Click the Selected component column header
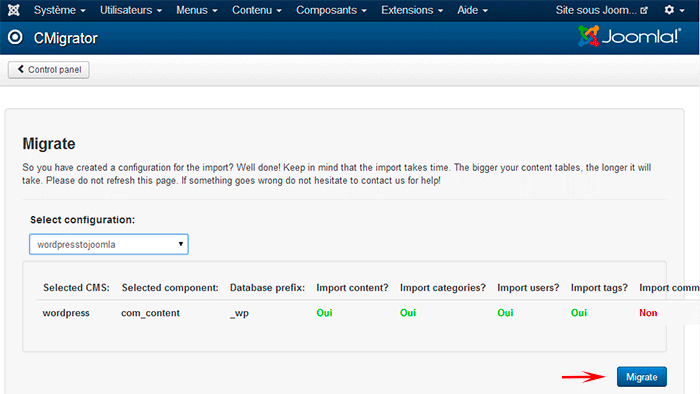Image resolution: width=700 pixels, height=394 pixels. coord(170,288)
